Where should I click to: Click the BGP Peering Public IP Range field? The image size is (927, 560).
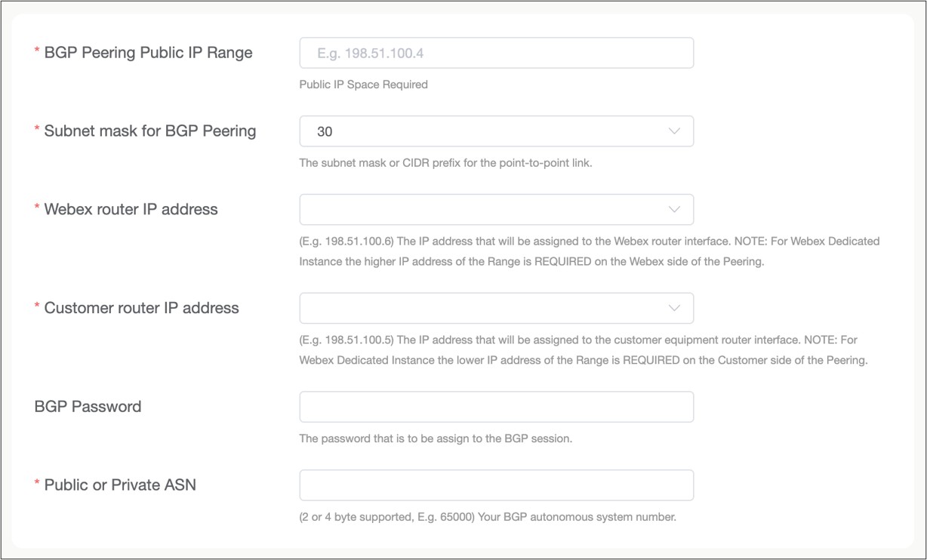click(496, 54)
